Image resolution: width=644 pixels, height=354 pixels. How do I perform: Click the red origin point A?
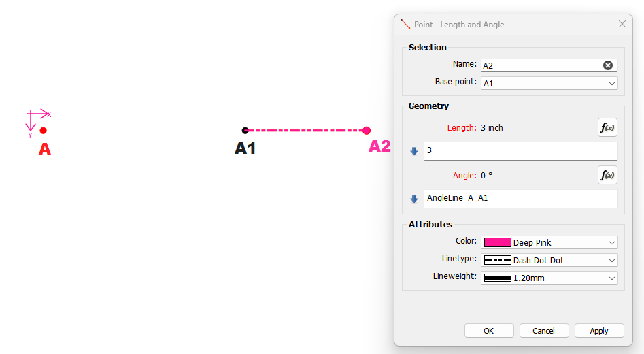pyautogui.click(x=43, y=130)
